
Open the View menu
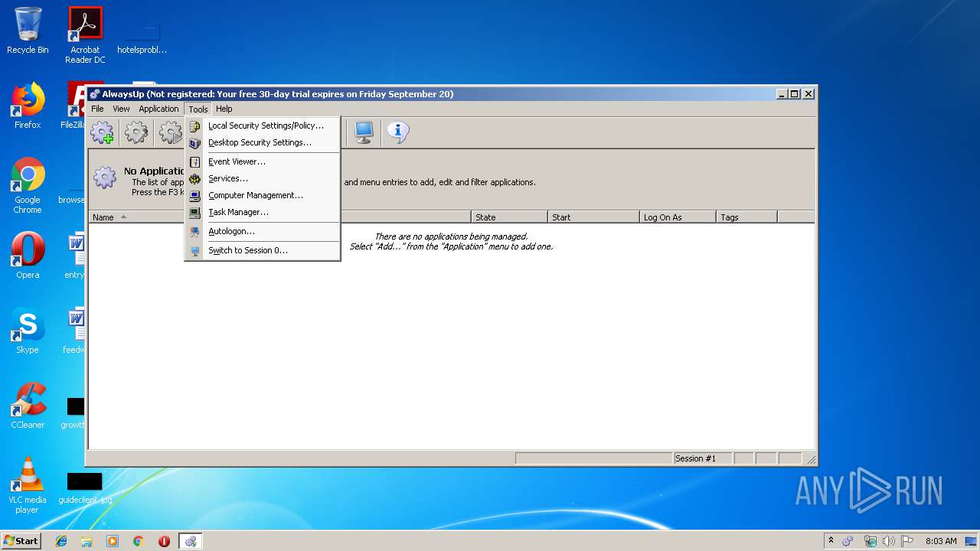coord(121,109)
